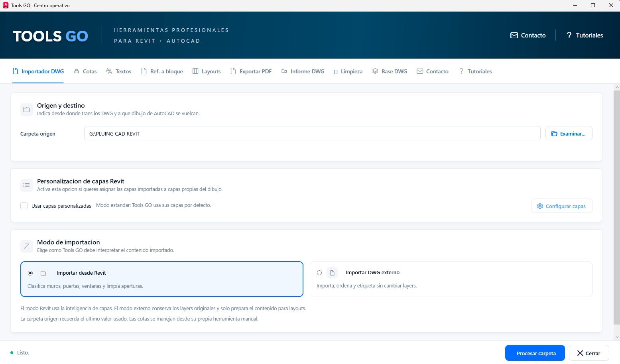
Task: Open the Textos tab
Action: coord(119,71)
